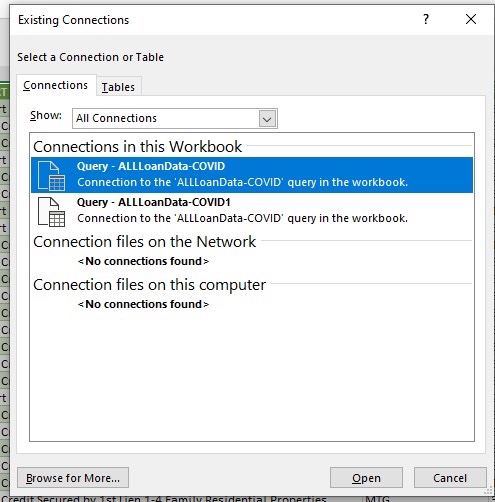Close the Existing Connections dialog

471,19
